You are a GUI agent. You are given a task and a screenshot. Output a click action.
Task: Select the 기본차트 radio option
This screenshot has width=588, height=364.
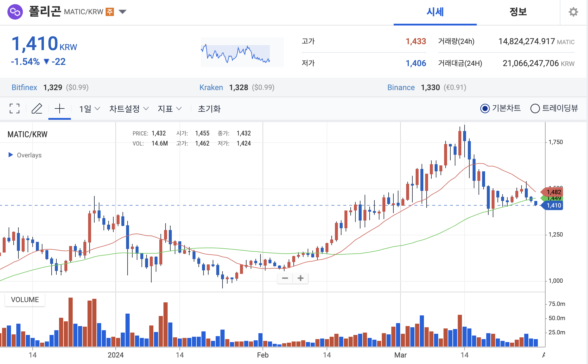tap(485, 108)
